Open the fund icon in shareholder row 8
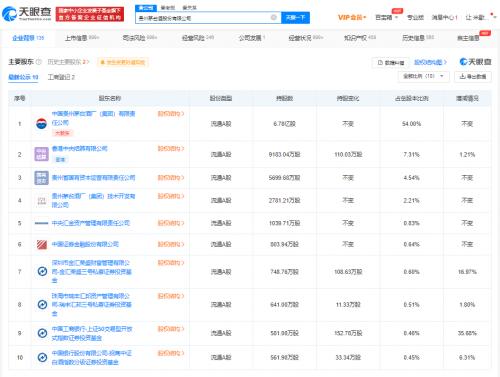 (x=42, y=304)
